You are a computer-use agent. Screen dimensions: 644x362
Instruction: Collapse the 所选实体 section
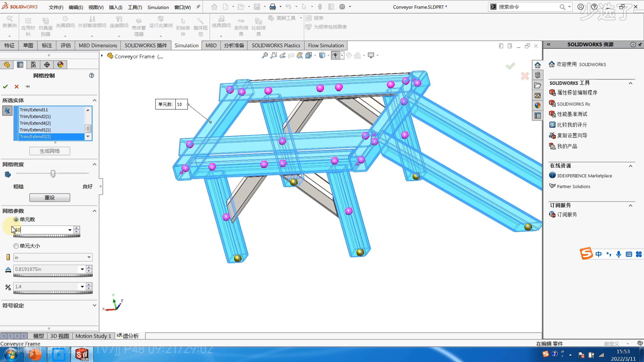[x=95, y=100]
